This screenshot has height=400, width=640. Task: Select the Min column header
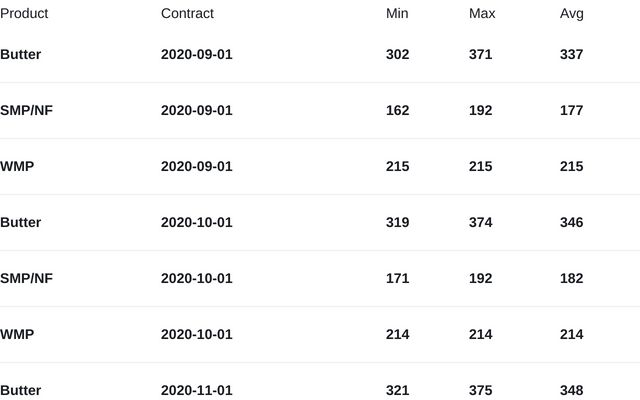(x=397, y=14)
